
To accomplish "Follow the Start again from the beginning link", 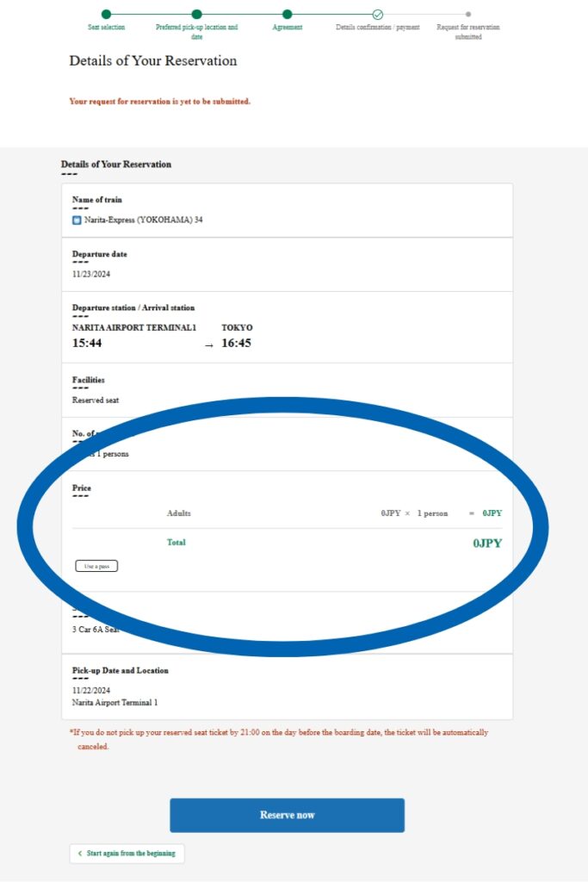I will pyautogui.click(x=131, y=854).
